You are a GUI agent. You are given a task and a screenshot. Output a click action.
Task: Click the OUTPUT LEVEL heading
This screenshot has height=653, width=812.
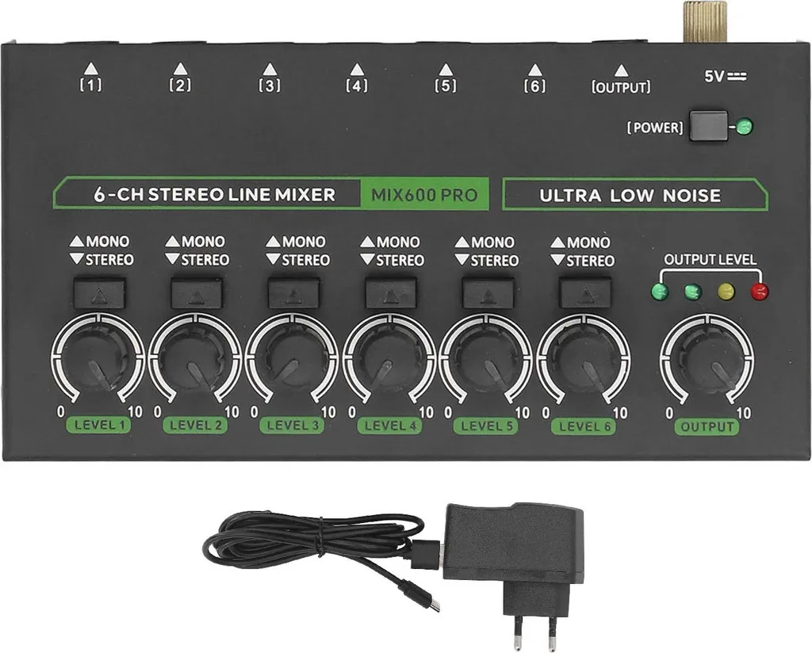[x=710, y=259]
